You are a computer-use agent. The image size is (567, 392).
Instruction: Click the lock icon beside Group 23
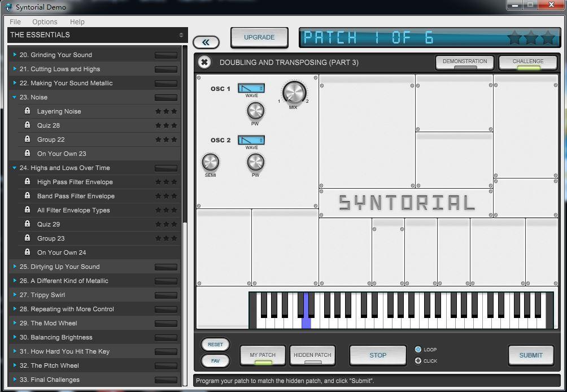click(x=27, y=238)
